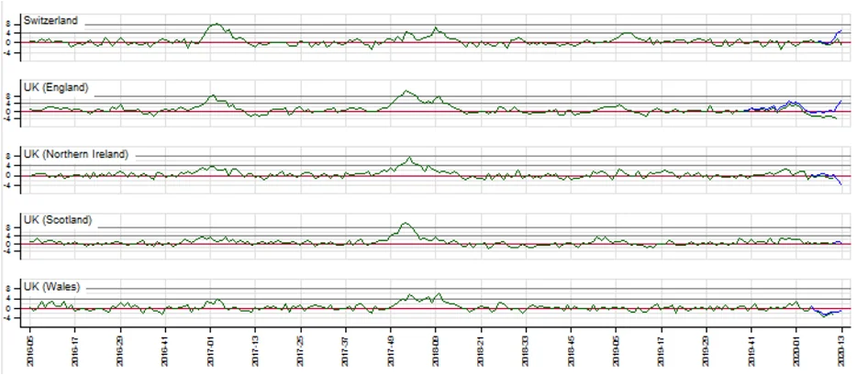Click the UK (Wales) chart label
The width and height of the screenshot is (868, 375).
(x=52, y=286)
